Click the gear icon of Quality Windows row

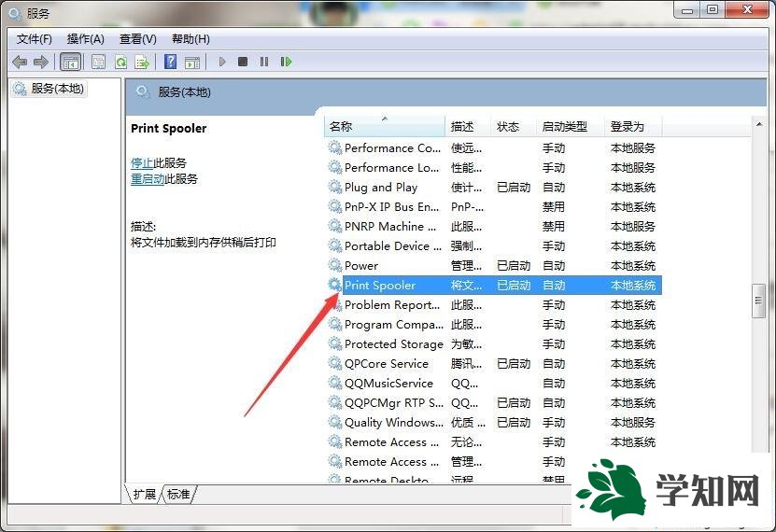click(x=335, y=422)
